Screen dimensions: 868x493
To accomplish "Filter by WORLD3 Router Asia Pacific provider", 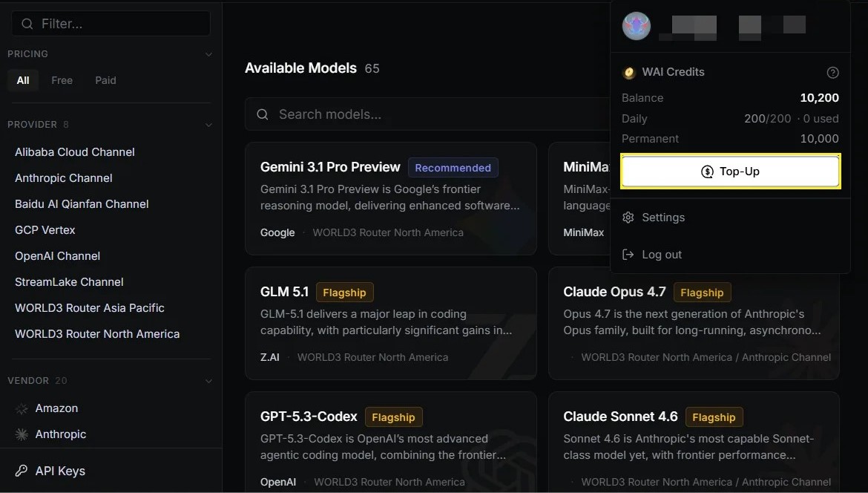I will pos(90,308).
